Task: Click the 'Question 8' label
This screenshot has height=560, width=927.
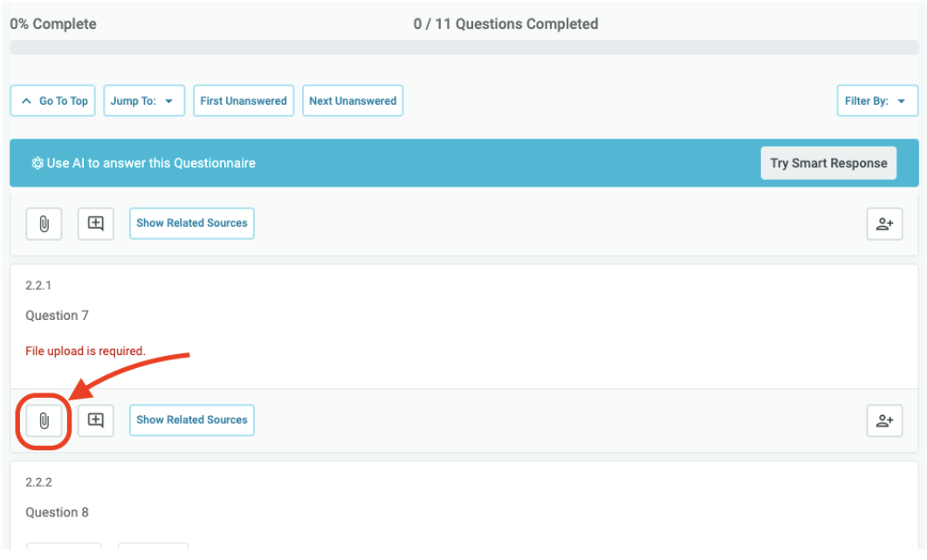Action: tap(57, 512)
